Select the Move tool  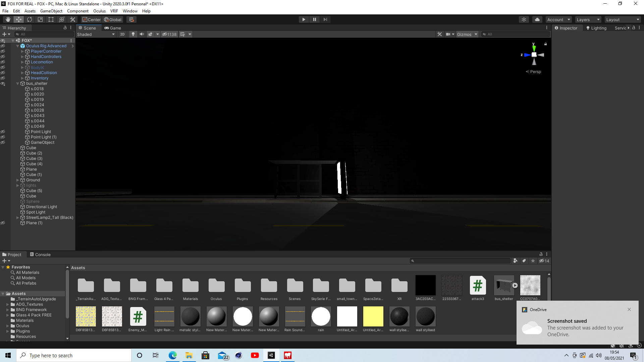pyautogui.click(x=19, y=19)
